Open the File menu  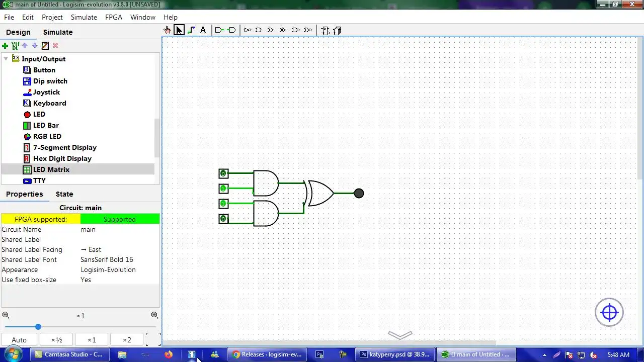(x=9, y=17)
